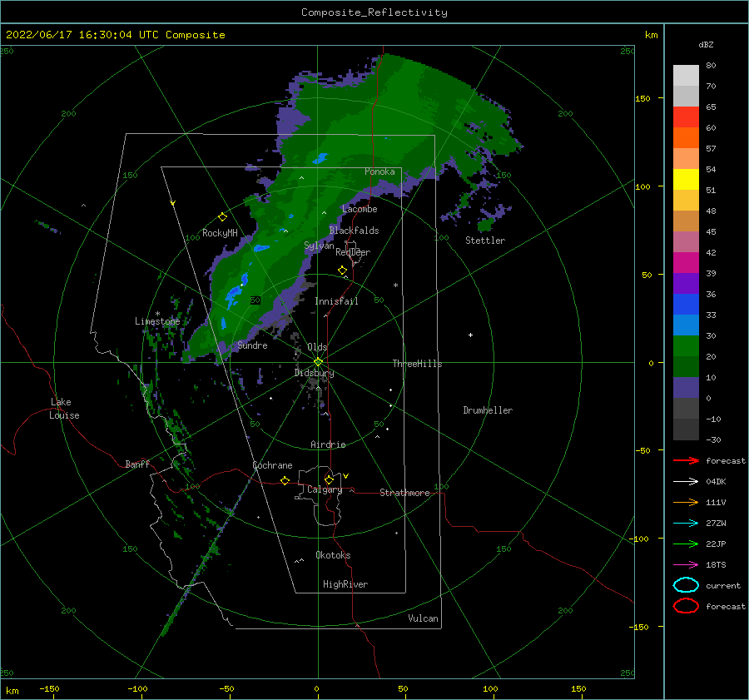Click the yellow diamond marker at radar center
749x700 pixels.
coord(318,362)
